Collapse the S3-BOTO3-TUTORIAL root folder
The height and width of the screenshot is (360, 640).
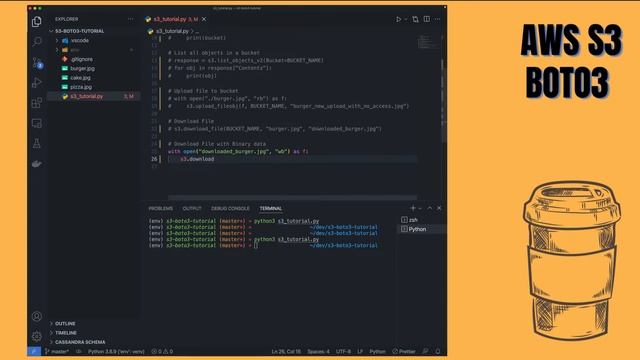pyautogui.click(x=80, y=31)
